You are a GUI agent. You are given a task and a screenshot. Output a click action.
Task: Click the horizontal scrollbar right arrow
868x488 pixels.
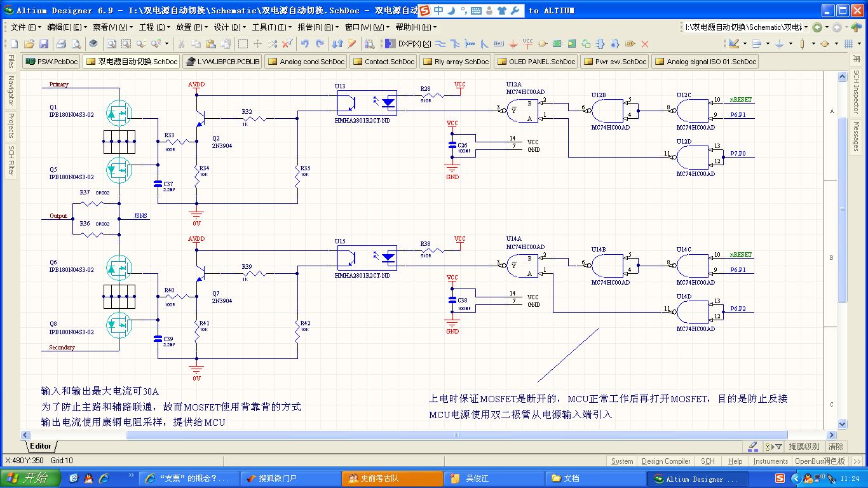pyautogui.click(x=830, y=435)
